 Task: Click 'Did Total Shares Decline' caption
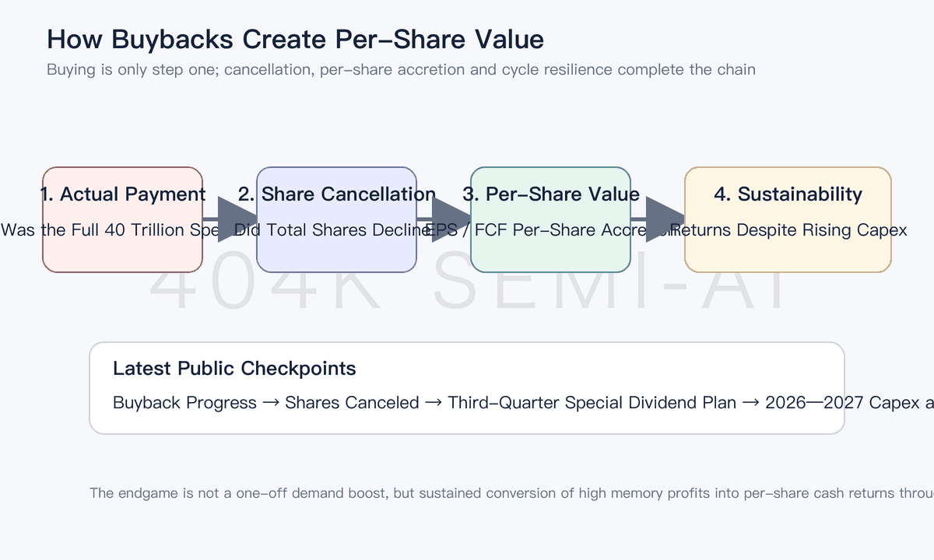pos(333,230)
